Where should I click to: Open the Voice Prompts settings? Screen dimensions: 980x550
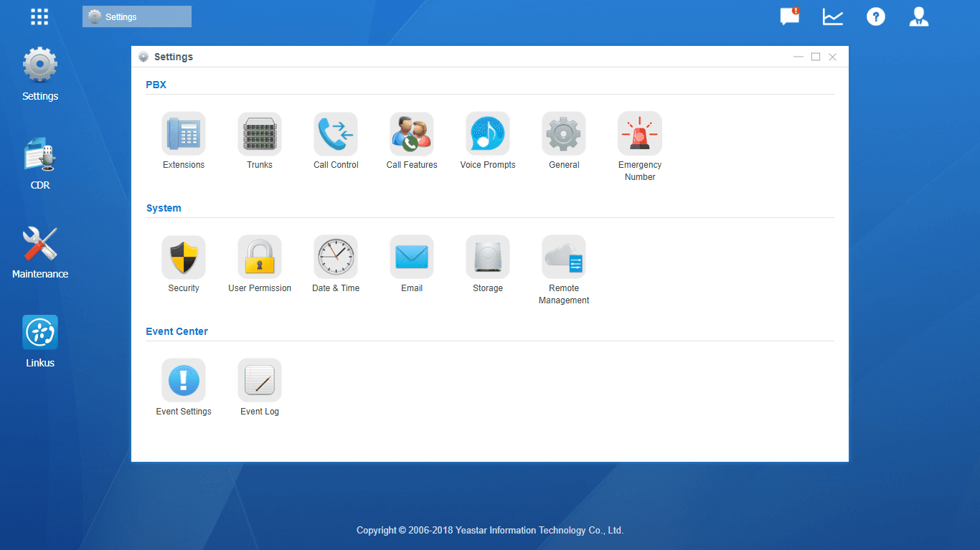coord(488,141)
